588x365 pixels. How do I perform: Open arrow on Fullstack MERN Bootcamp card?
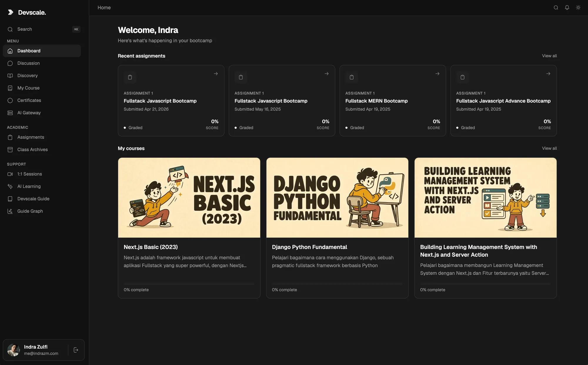tap(437, 74)
